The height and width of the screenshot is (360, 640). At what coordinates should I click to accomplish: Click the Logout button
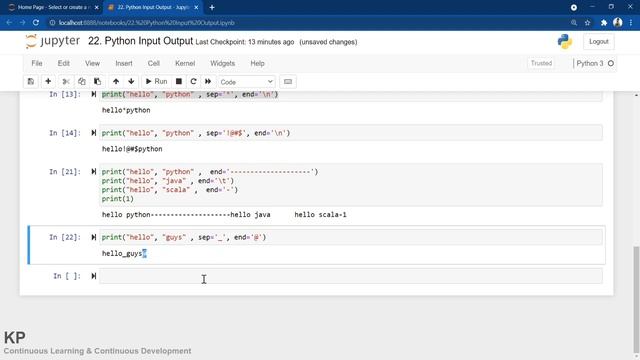tap(598, 42)
